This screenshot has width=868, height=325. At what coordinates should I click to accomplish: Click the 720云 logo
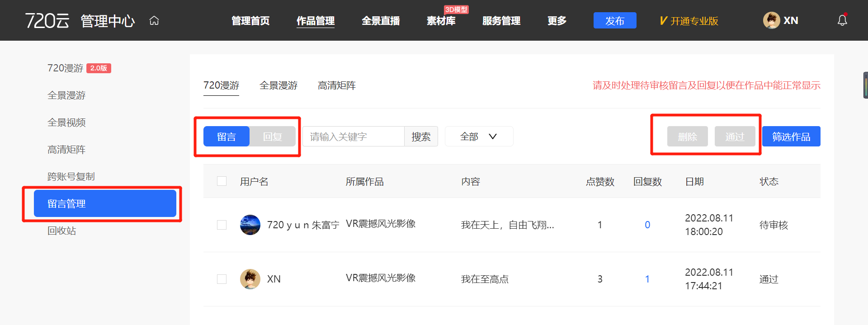(x=47, y=21)
